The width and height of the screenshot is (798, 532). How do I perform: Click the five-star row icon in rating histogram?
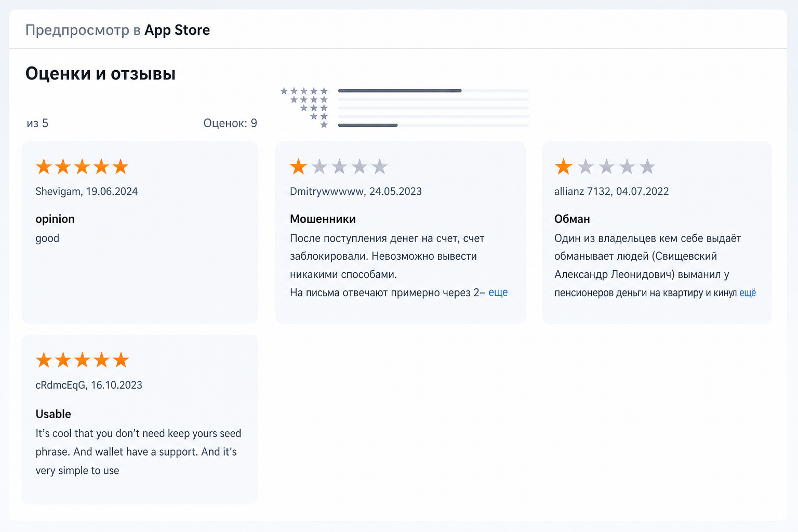click(x=304, y=91)
